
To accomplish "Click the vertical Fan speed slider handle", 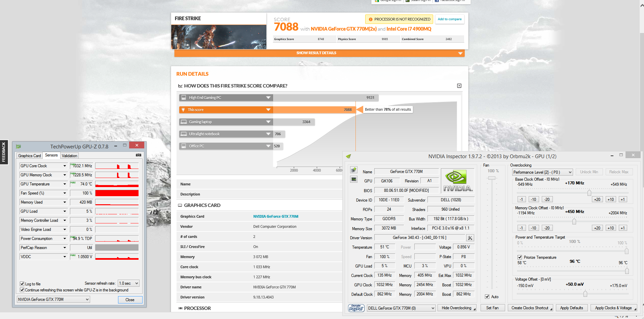I will coord(492,178).
